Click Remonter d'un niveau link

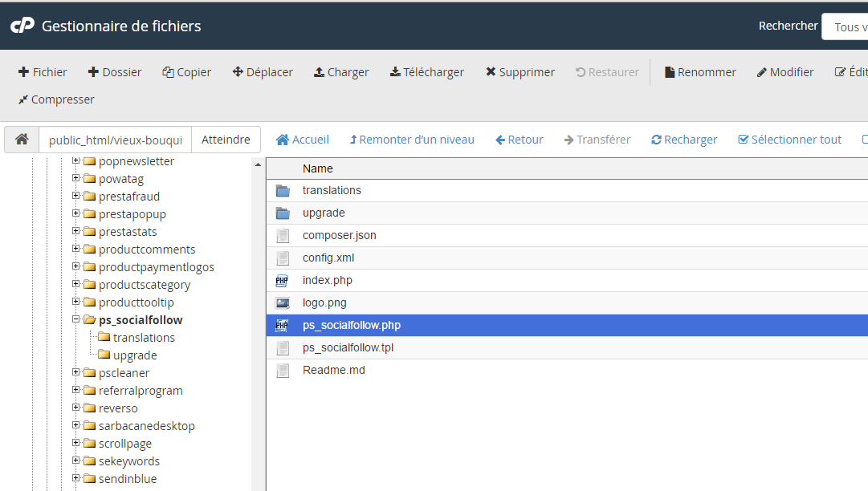(x=412, y=140)
